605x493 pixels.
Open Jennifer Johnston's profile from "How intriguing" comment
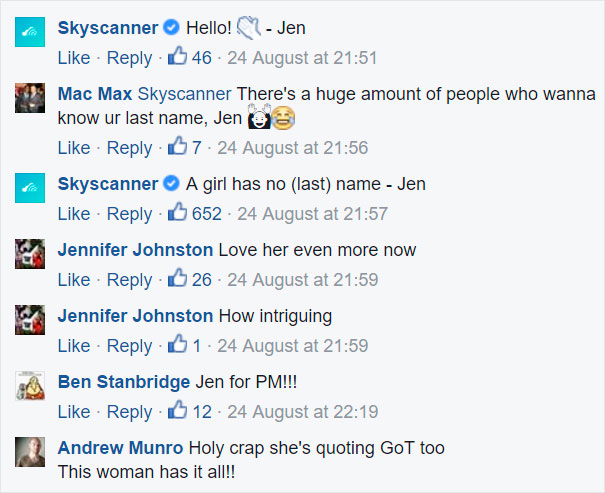(135, 316)
